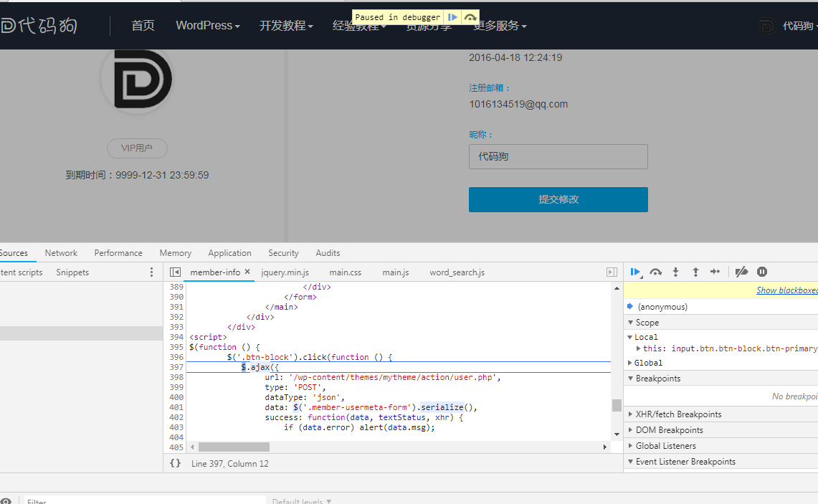Viewport: 818px width, 504px height.
Task: Open the main.css file tab
Action: pyautogui.click(x=346, y=272)
